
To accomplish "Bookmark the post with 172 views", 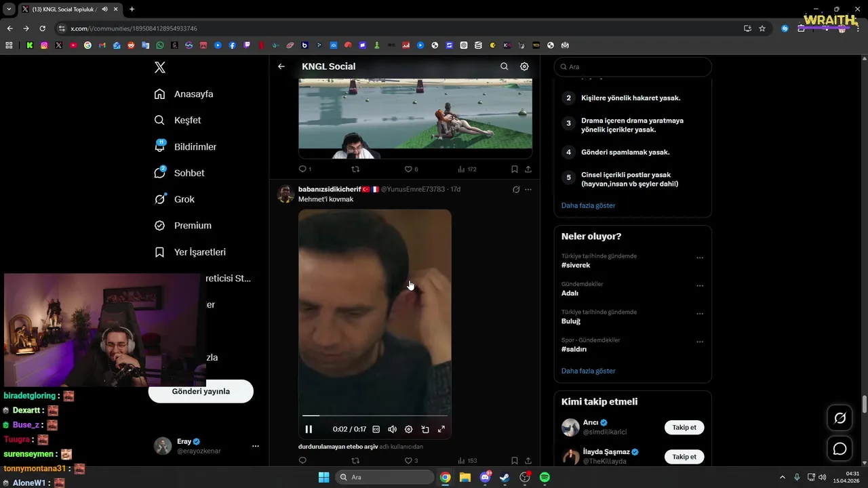I will 514,169.
